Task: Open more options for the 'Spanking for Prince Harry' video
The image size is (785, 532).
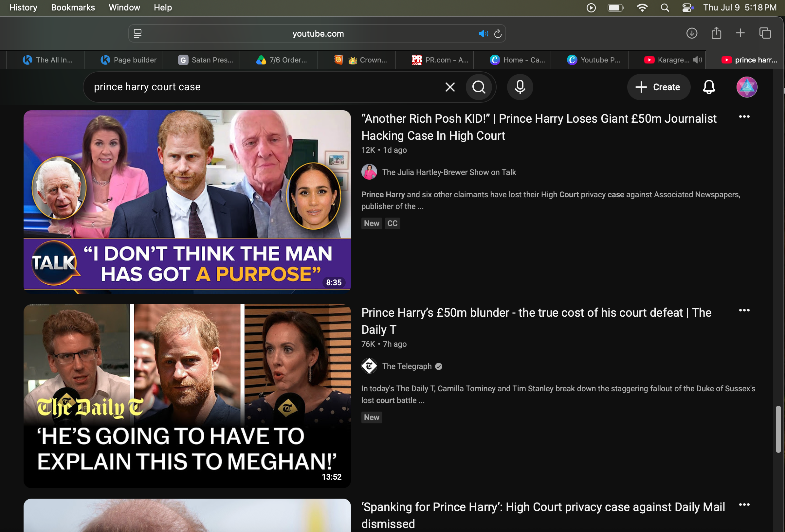Action: point(744,505)
